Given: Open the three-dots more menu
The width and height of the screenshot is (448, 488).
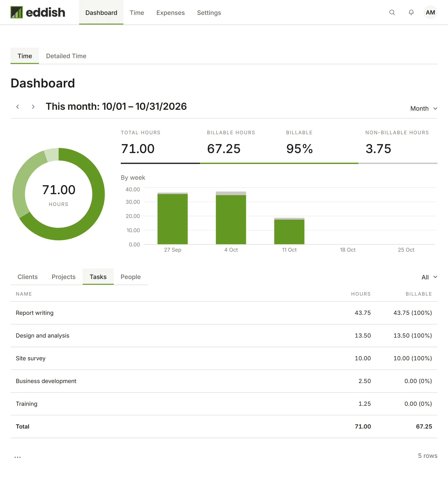Looking at the screenshot, I should (18, 457).
